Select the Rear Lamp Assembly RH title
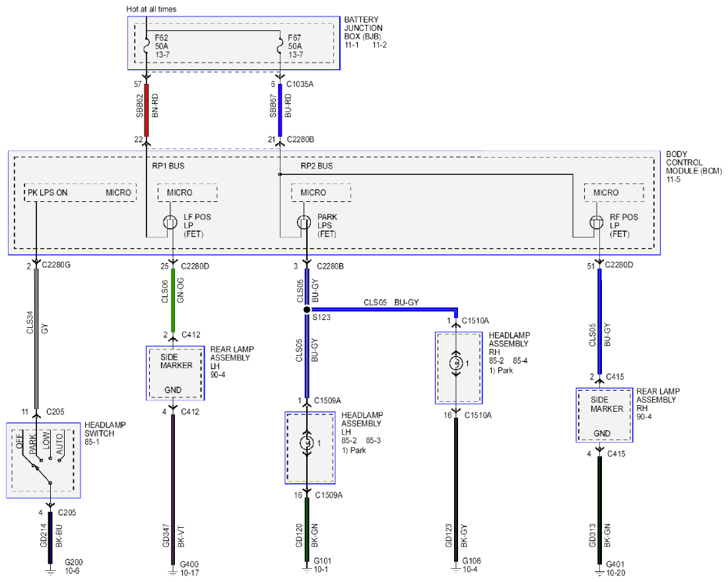The height and width of the screenshot is (582, 728). pyautogui.click(x=658, y=400)
